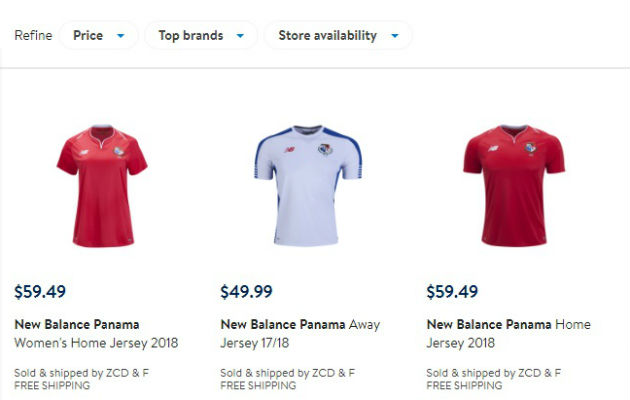630x400 pixels.
Task: Open New Balance Panama Home Jersey 2018 link
Action: pos(508,334)
